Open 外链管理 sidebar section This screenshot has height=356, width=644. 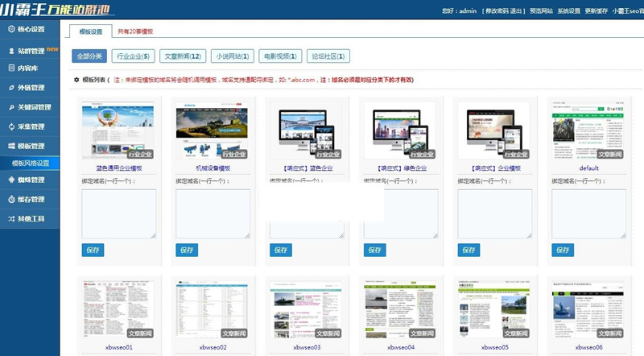click(x=30, y=88)
